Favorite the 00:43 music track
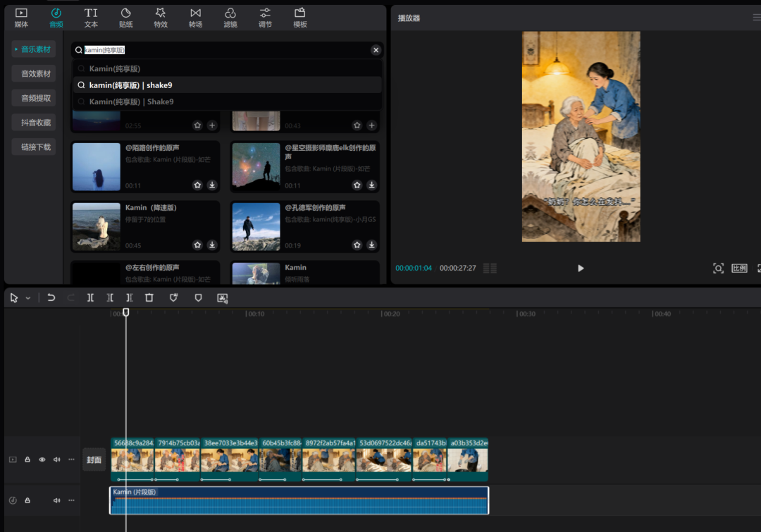The height and width of the screenshot is (532, 761). tap(357, 125)
